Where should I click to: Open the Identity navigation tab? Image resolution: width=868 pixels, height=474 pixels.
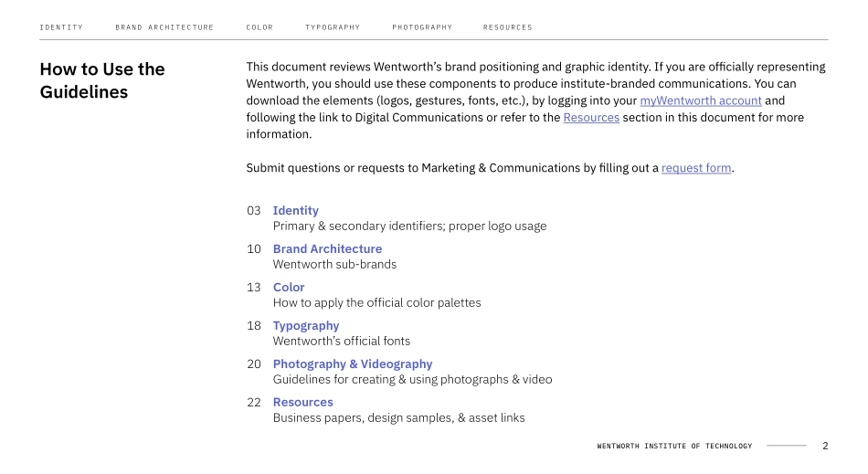[61, 27]
